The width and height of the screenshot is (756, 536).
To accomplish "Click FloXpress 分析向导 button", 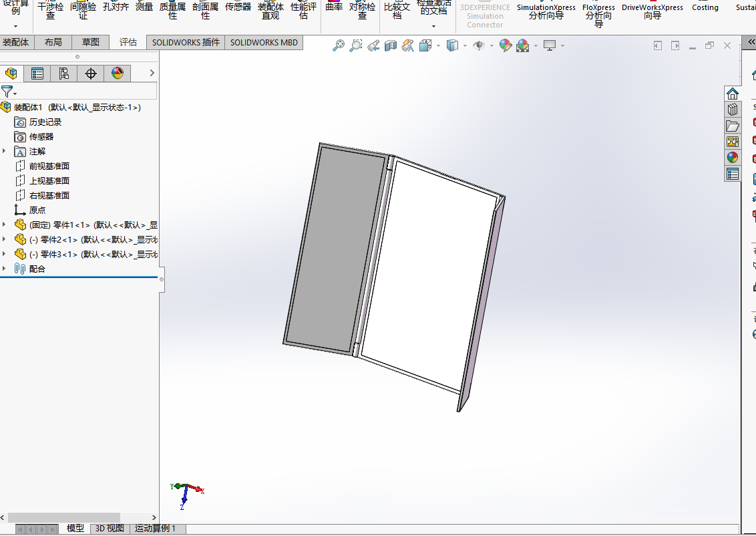I will tap(598, 15).
